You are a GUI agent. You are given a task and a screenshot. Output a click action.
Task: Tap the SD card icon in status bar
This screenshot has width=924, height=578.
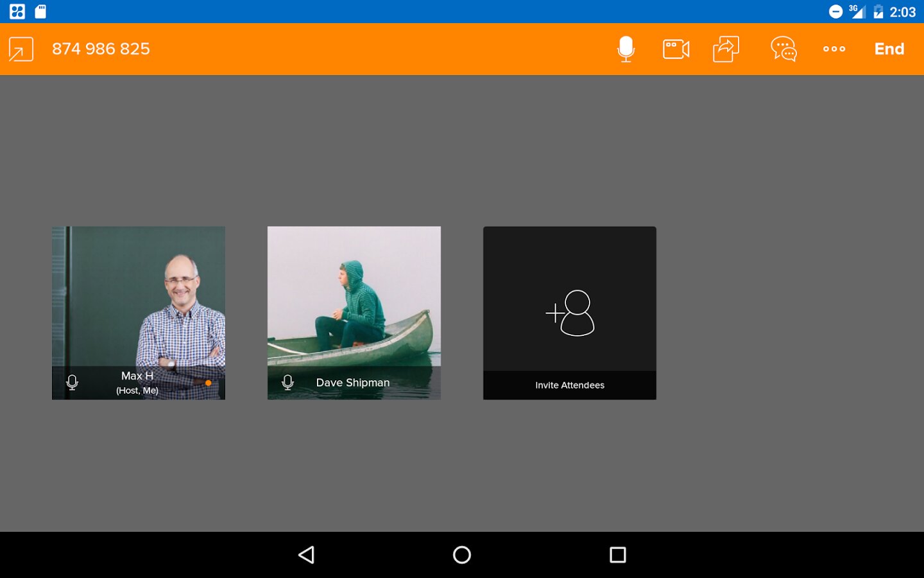click(40, 12)
